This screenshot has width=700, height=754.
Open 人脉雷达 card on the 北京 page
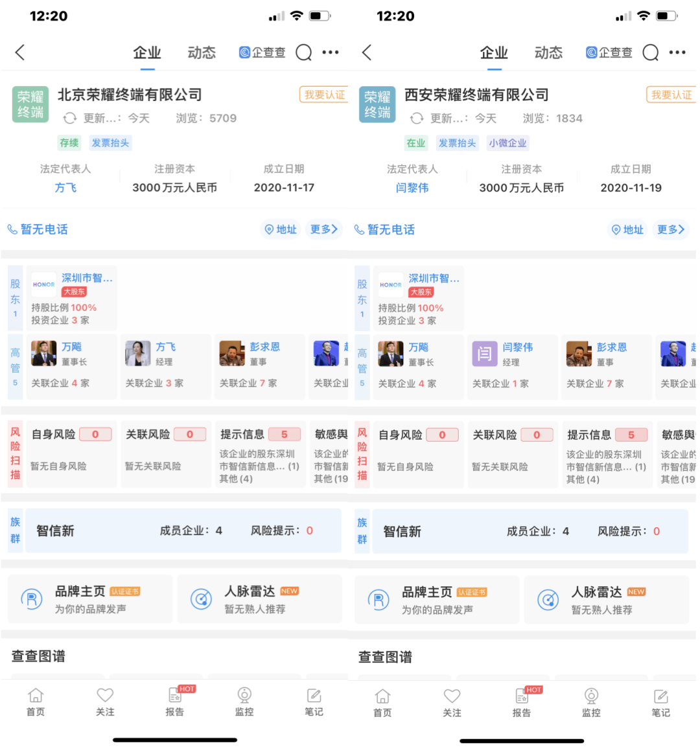260,599
